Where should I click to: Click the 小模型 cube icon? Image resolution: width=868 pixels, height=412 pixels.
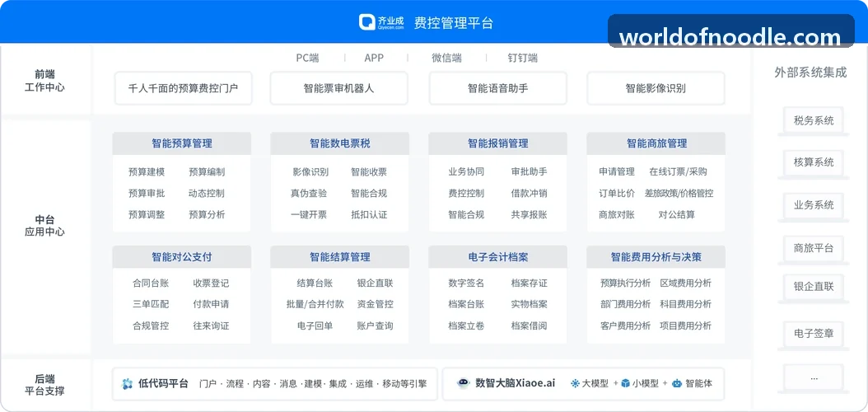coord(626,383)
